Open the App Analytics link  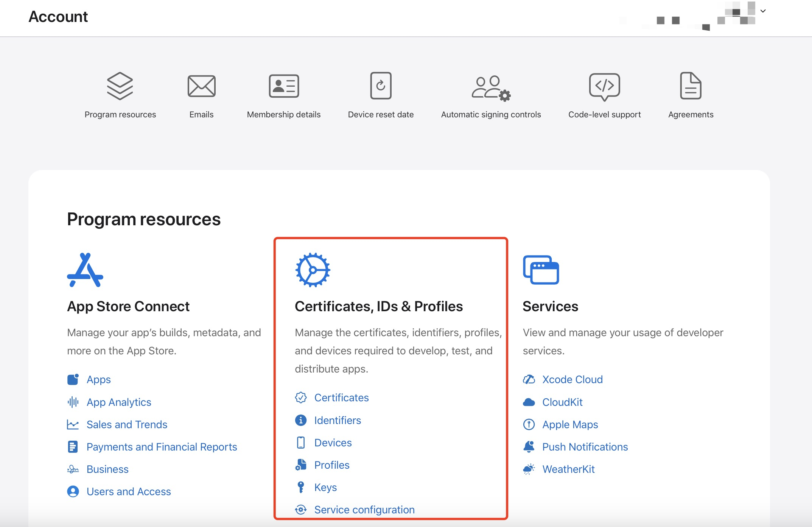tap(119, 402)
